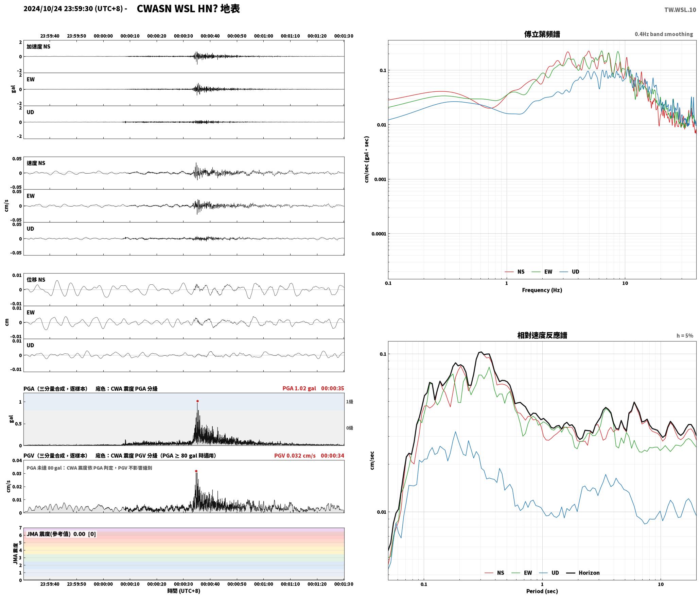Click the 0.4Hz band smoothing note
Image resolution: width=700 pixels, height=598 pixels.
664,34
